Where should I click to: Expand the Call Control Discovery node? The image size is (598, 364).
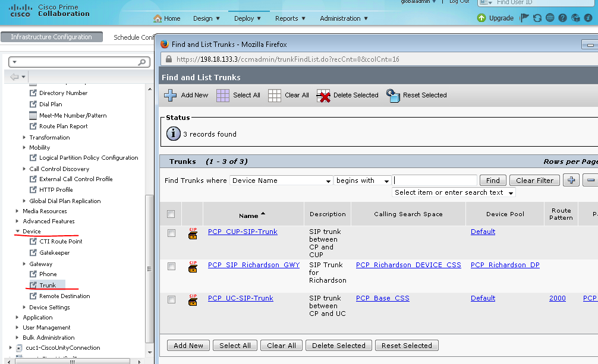point(24,169)
